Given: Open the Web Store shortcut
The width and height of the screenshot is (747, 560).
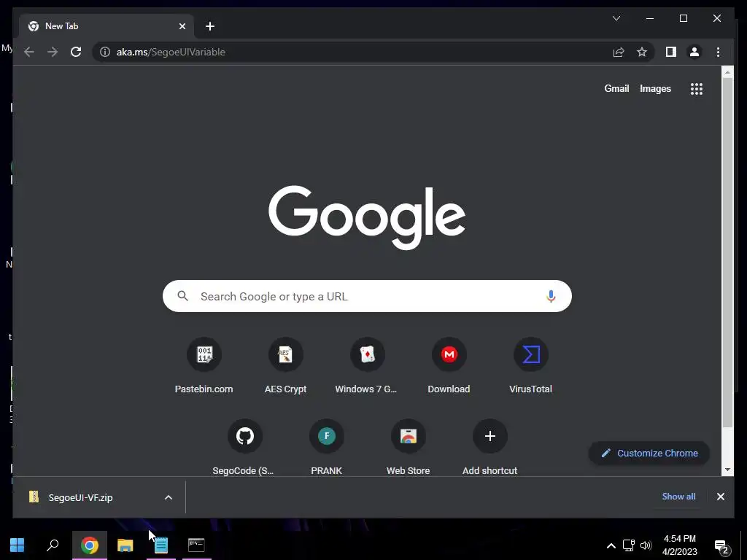Looking at the screenshot, I should 409,447.
